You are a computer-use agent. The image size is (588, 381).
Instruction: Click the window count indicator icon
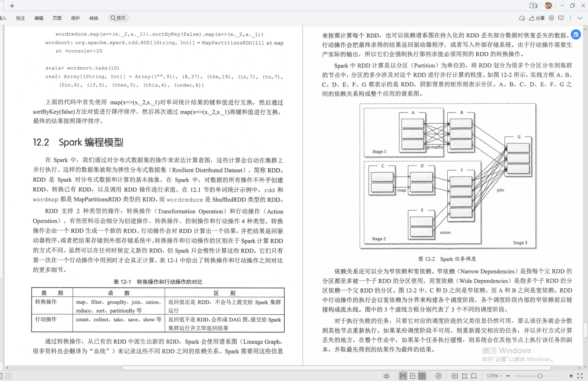pyautogui.click(x=533, y=5)
